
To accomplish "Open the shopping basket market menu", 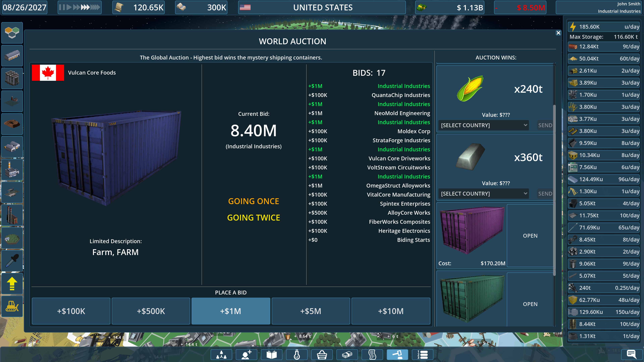I will [x=322, y=354].
